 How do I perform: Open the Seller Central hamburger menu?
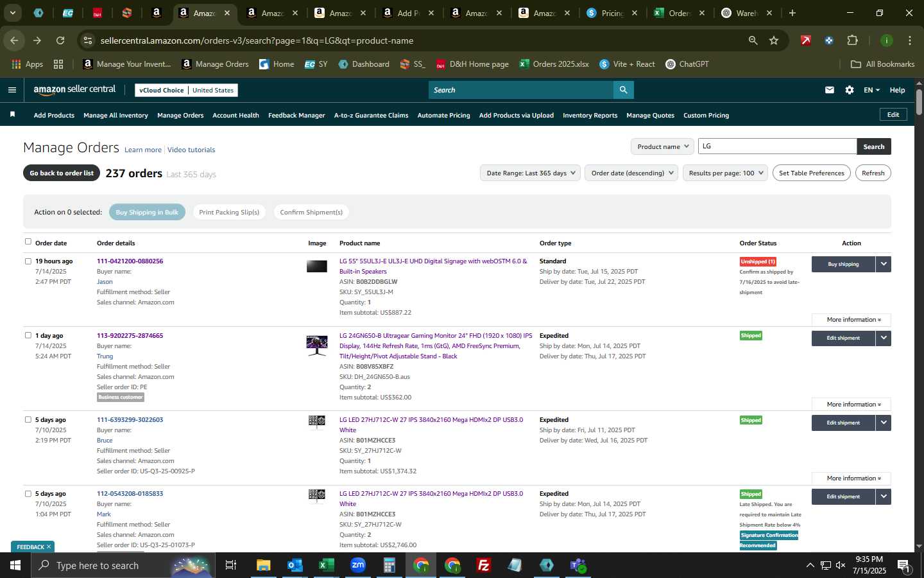[x=12, y=90]
